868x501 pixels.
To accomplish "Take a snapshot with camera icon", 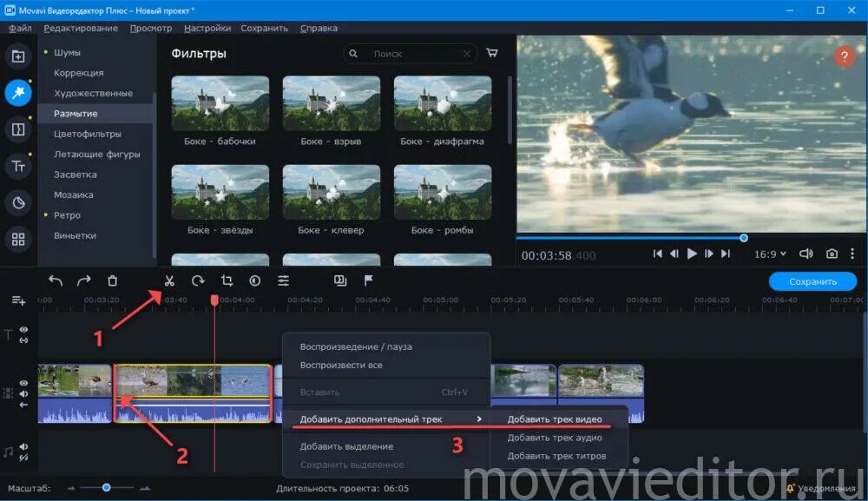I will (x=832, y=254).
